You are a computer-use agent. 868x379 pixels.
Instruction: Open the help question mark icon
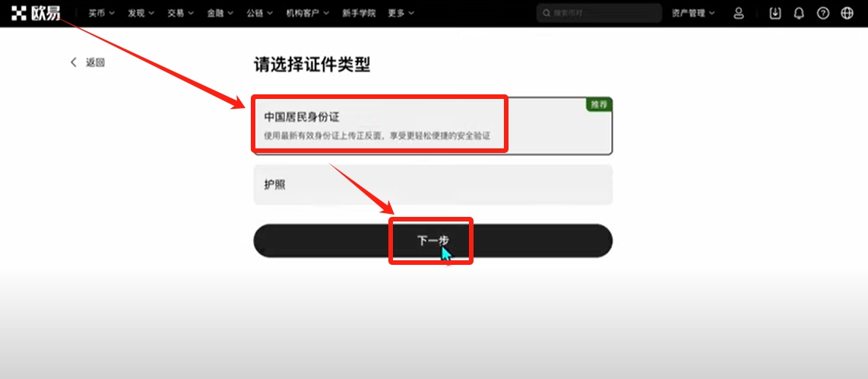click(823, 13)
